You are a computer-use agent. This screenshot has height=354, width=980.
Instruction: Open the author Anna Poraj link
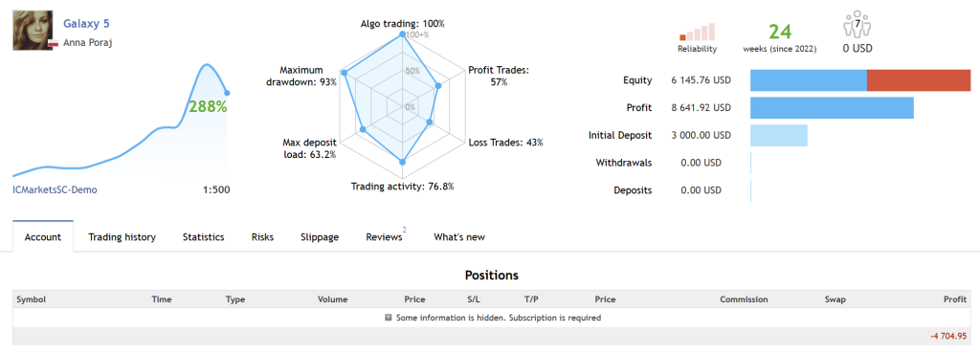click(x=87, y=43)
